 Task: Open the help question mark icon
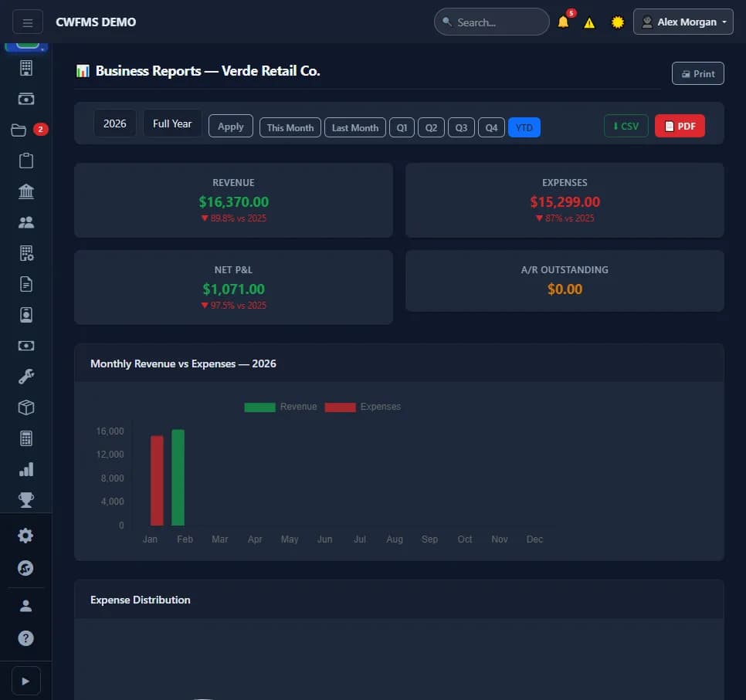point(25,638)
